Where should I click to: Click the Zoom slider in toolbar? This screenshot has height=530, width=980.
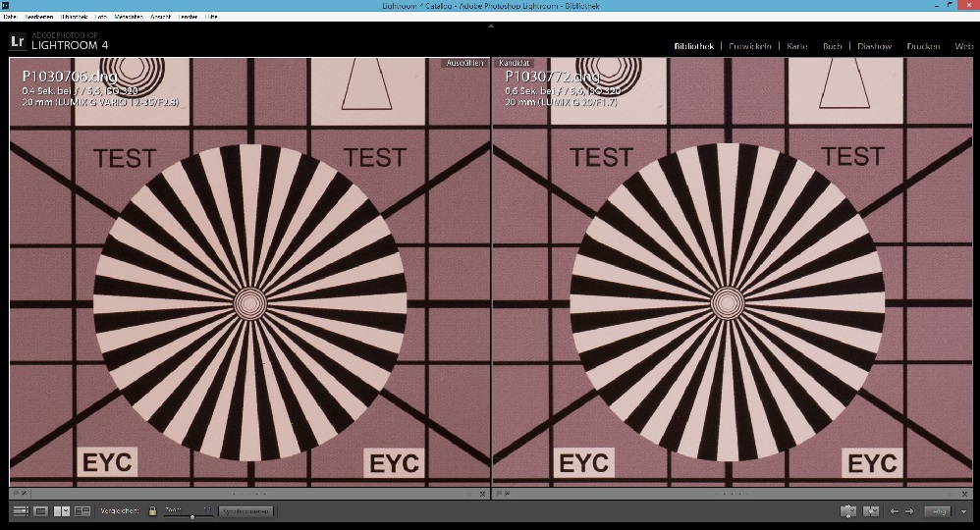point(191,514)
